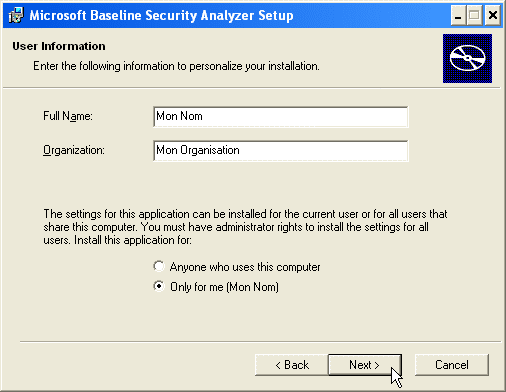Click the Organization: label
506x392 pixels.
click(x=74, y=150)
